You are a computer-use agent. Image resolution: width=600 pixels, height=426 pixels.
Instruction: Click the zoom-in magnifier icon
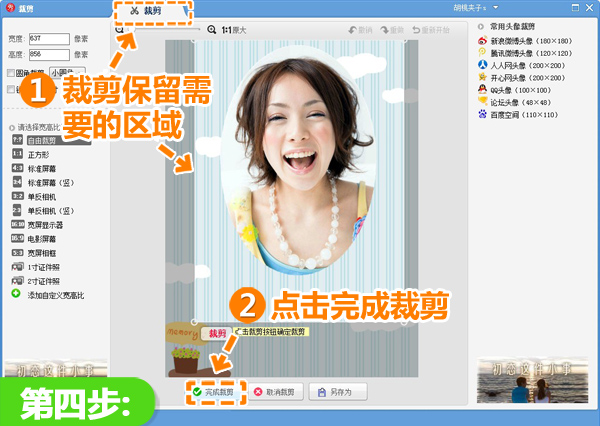pos(212,29)
